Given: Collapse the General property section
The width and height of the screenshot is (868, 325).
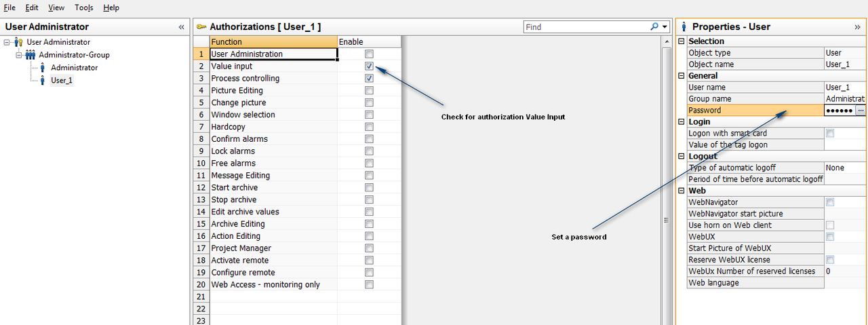Looking at the screenshot, I should (x=682, y=76).
